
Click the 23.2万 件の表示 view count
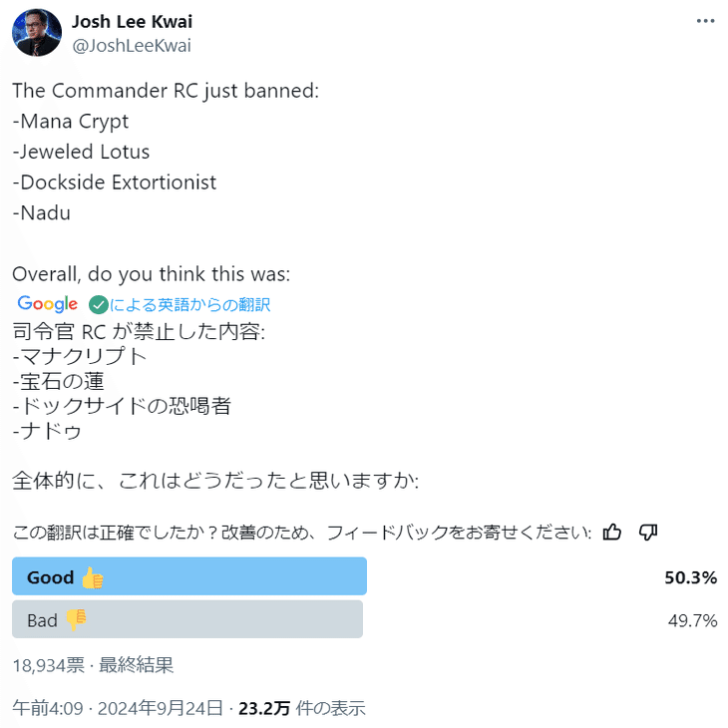coord(302,708)
